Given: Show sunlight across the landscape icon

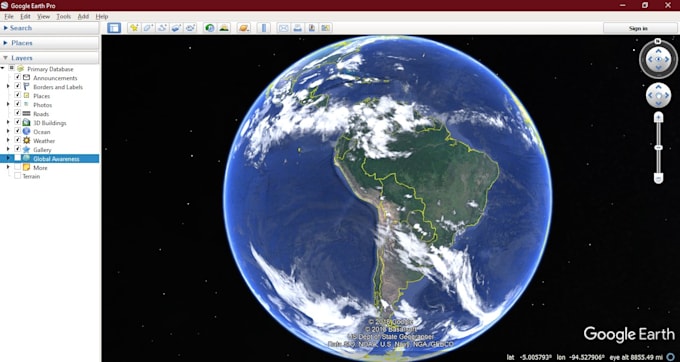Looking at the screenshot, I should coord(224,28).
